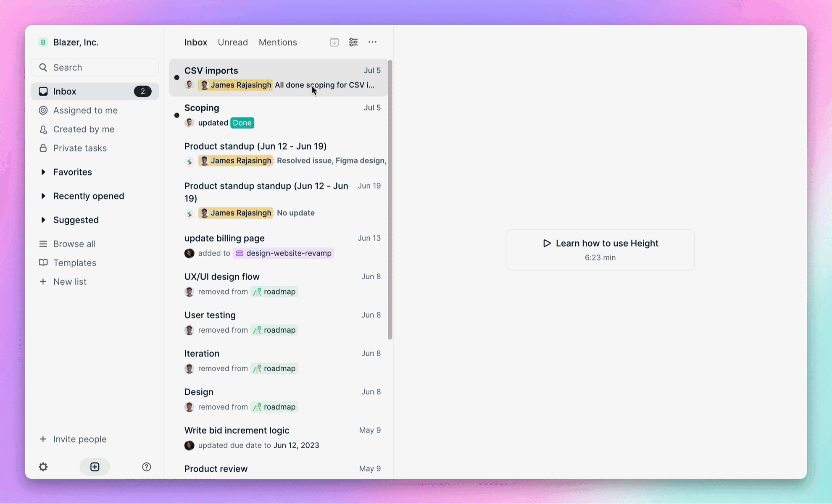The height and width of the screenshot is (504, 832).
Task: Click the Templates book icon
Action: click(43, 262)
